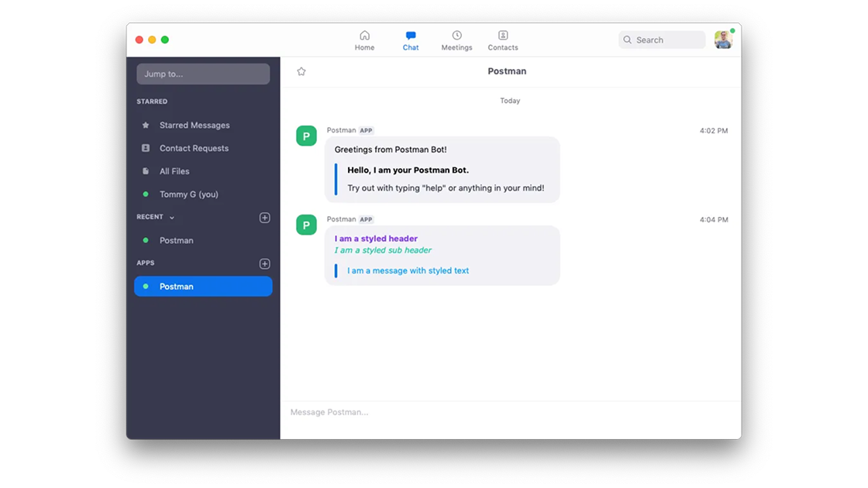Open Contact Requests in the sidebar

194,148
